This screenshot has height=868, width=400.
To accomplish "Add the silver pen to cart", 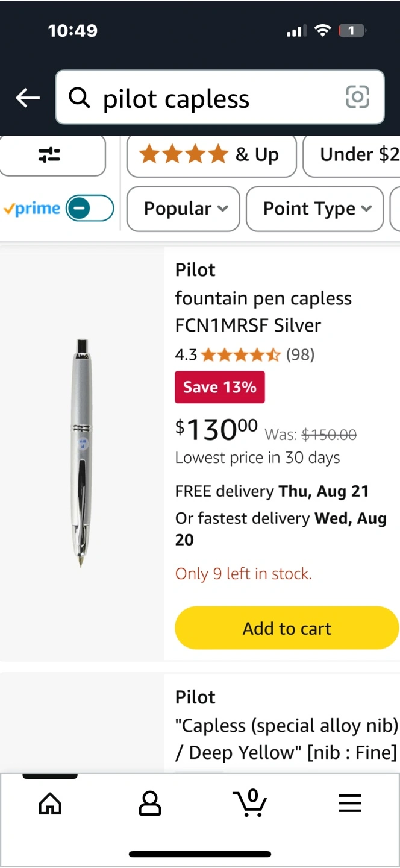I will [x=287, y=628].
